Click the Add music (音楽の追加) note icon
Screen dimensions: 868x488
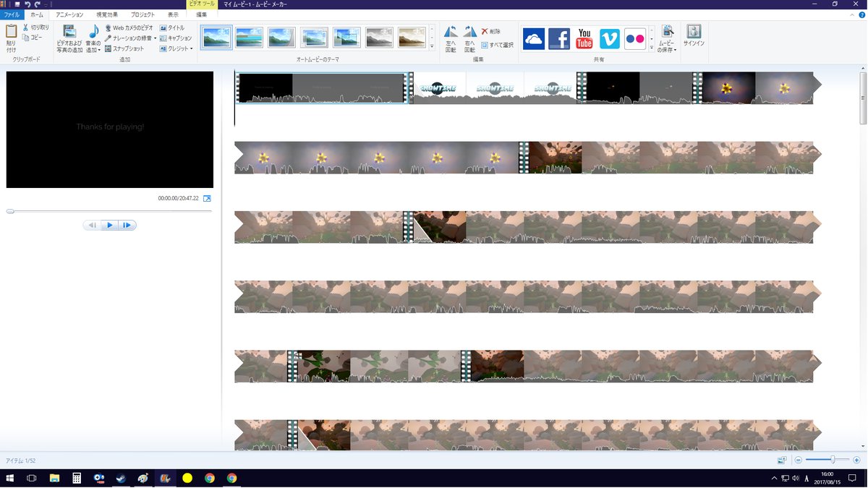tap(93, 31)
